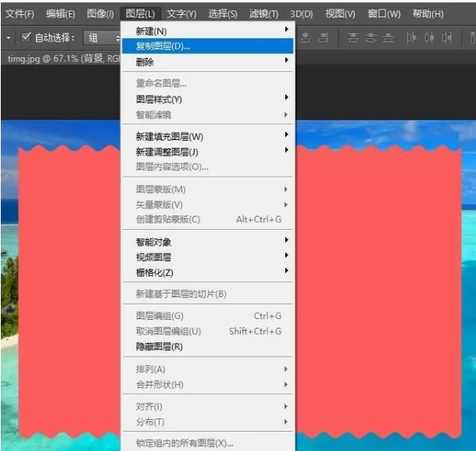Expand the 图层样式(Y) submenu
The image size is (476, 451).
(207, 99)
